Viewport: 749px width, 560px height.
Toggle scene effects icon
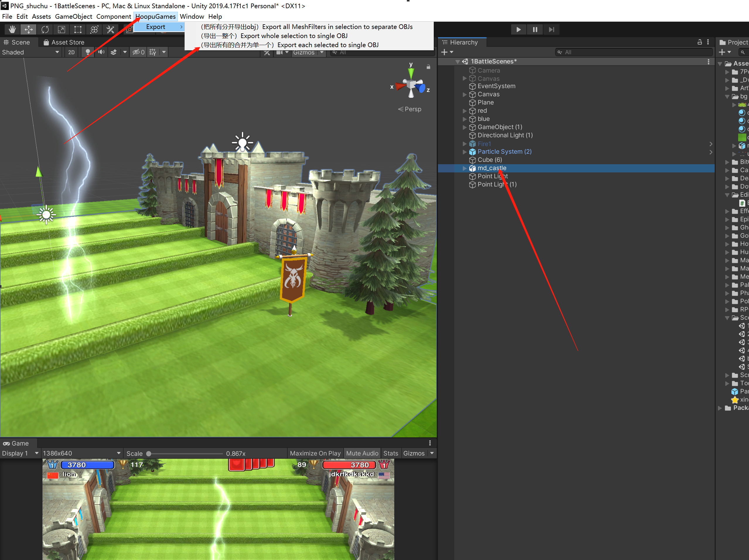click(114, 52)
